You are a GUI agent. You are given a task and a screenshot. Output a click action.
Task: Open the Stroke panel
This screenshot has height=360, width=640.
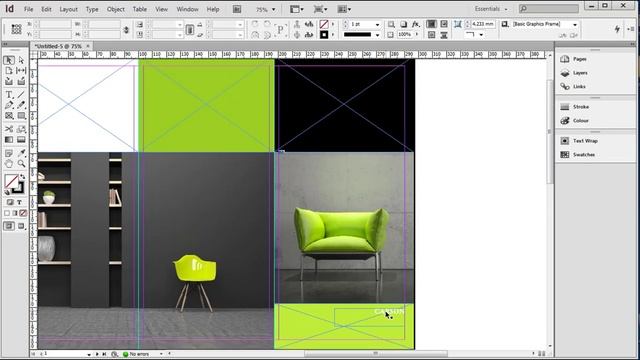(580, 107)
